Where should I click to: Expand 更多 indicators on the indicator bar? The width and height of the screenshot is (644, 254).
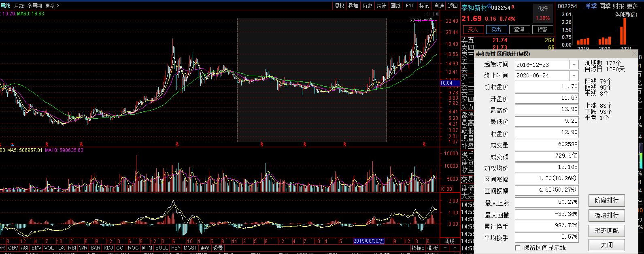[x=205, y=248]
